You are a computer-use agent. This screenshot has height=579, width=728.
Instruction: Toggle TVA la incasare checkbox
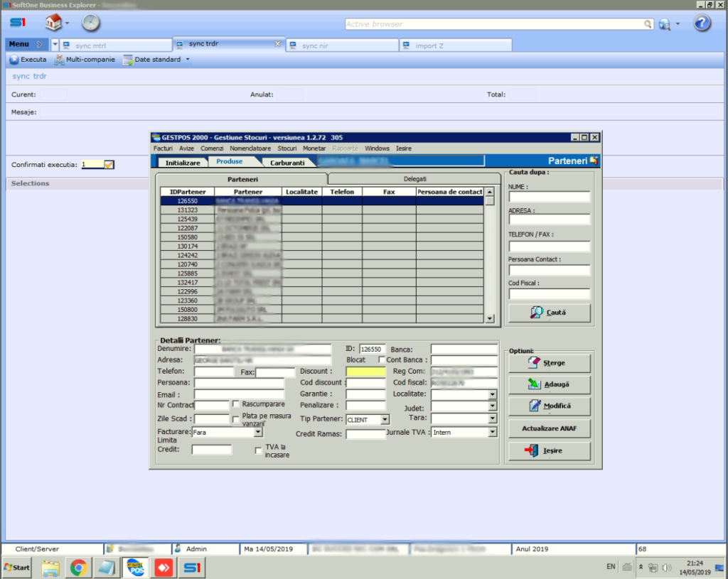(259, 450)
